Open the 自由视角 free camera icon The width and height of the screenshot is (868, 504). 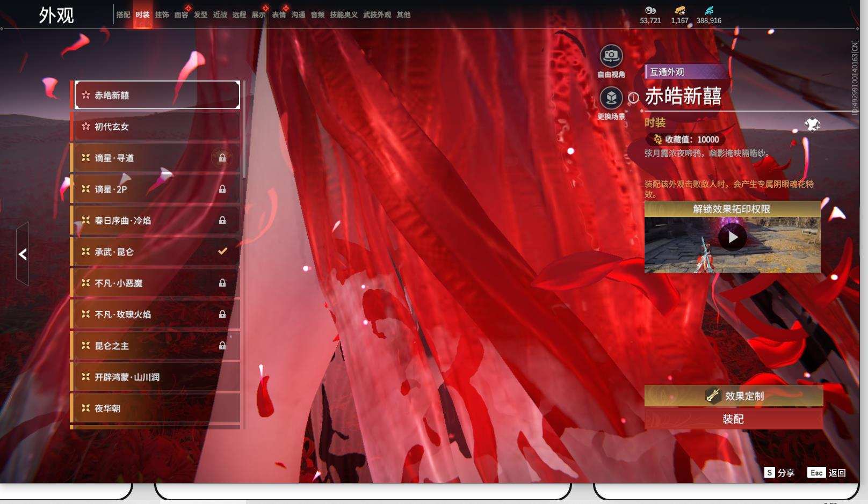point(611,56)
